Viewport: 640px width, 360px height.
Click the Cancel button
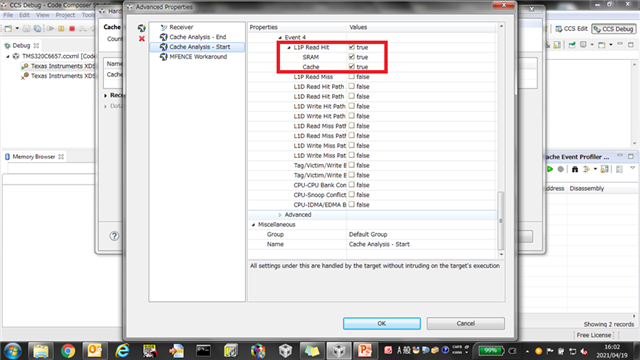point(465,323)
